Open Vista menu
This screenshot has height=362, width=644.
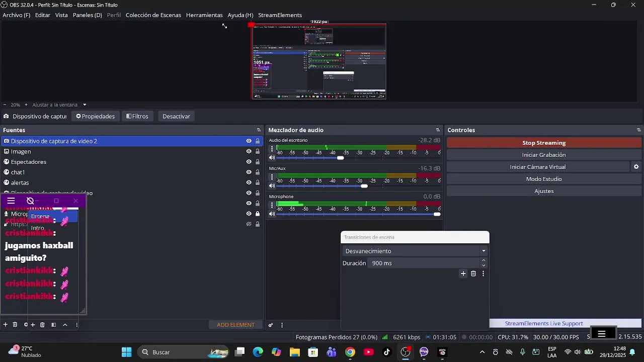coord(61,15)
